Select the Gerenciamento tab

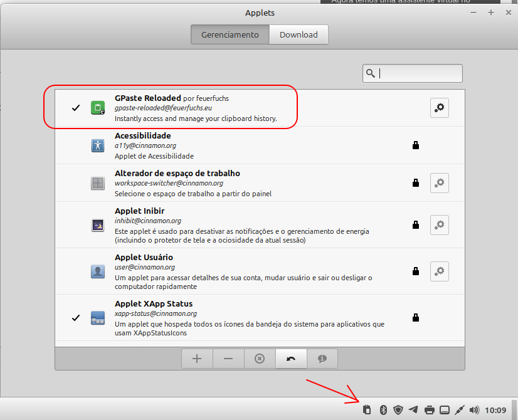pyautogui.click(x=230, y=35)
